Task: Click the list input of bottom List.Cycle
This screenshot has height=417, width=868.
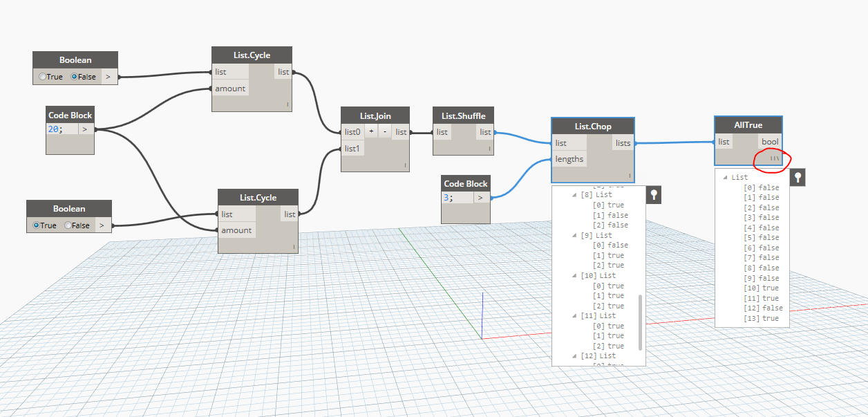Action: pos(236,214)
